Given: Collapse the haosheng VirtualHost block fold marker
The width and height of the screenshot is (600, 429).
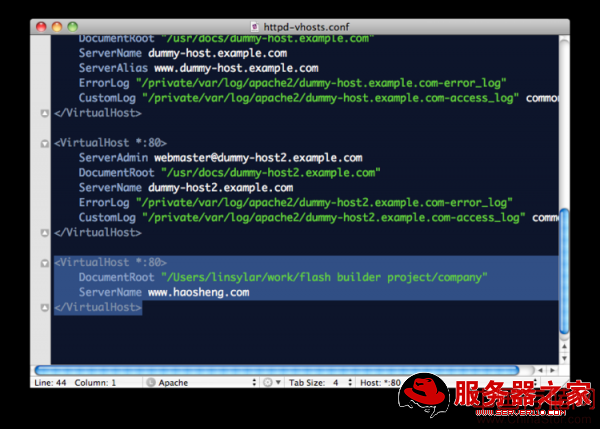Looking at the screenshot, I should pos(44,262).
